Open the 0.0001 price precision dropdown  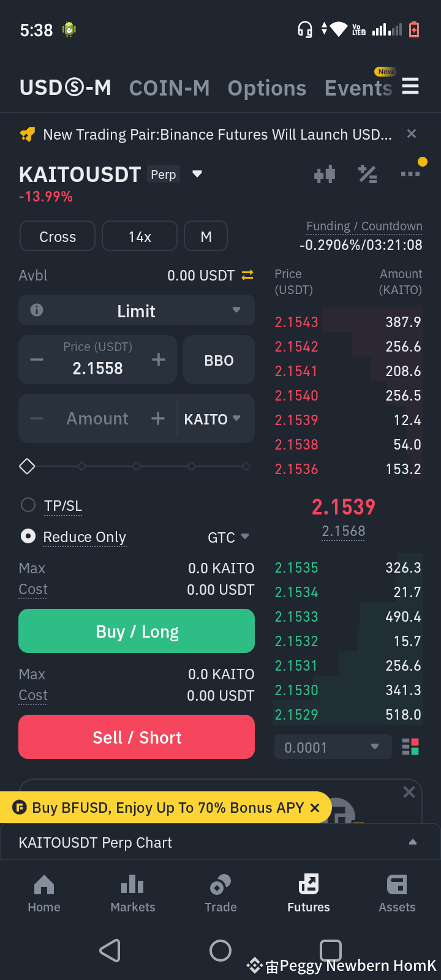click(333, 747)
